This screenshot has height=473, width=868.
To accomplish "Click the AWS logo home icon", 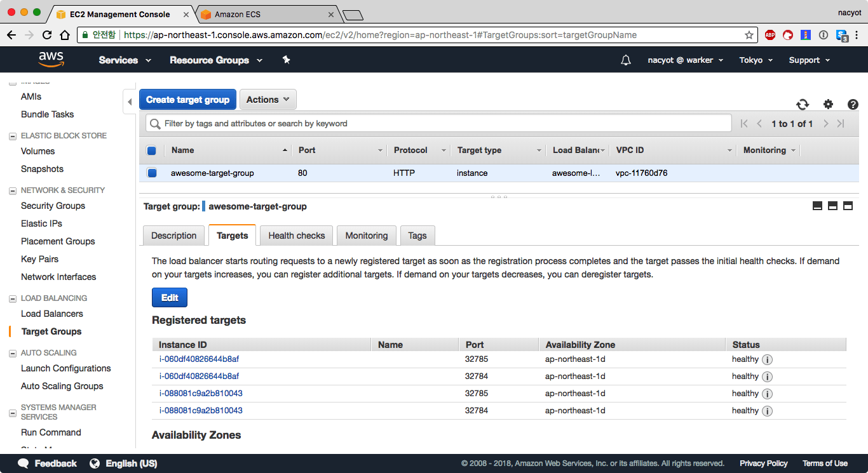I will (x=51, y=60).
